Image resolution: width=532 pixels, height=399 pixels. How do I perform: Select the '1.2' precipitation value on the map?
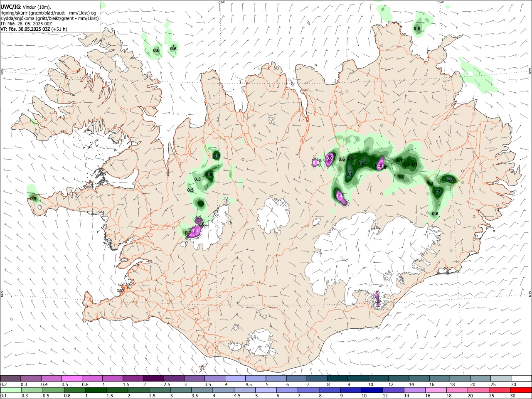[401, 177]
